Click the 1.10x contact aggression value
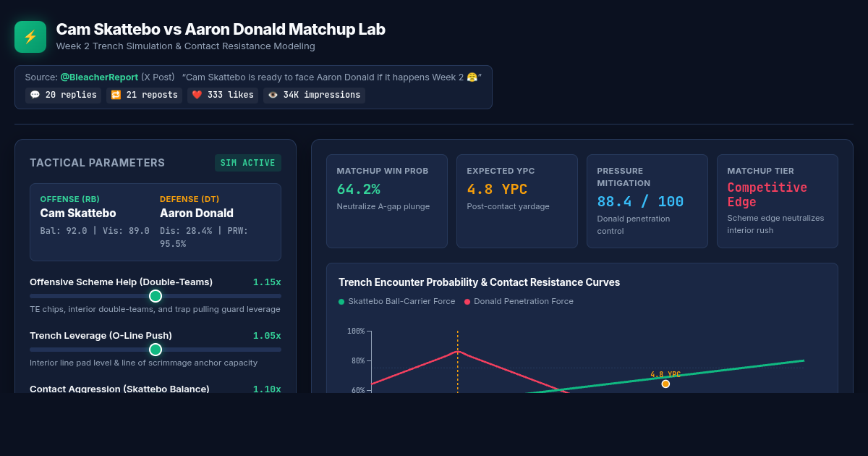Screen dimensions: 868x456 [267, 389]
